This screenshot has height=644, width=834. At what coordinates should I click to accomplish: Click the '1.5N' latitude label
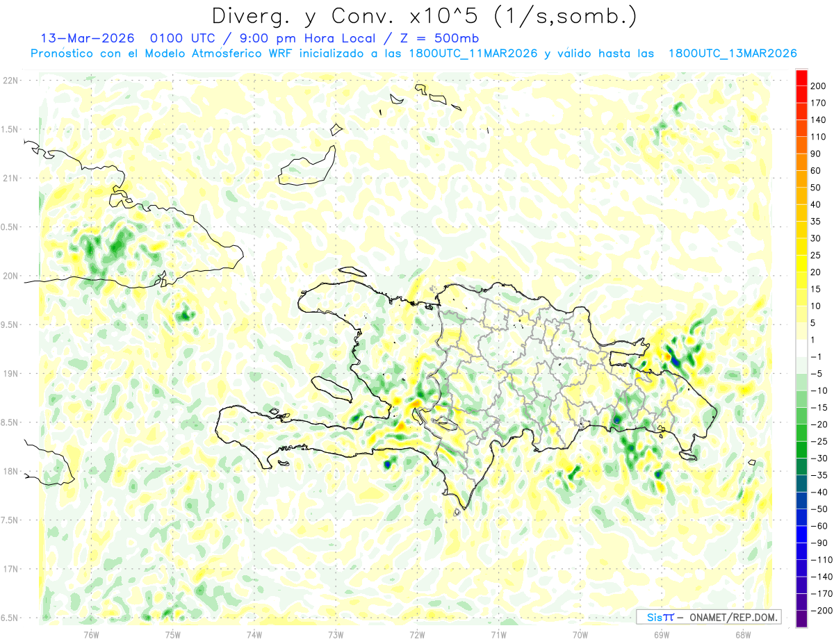[x=10, y=129]
